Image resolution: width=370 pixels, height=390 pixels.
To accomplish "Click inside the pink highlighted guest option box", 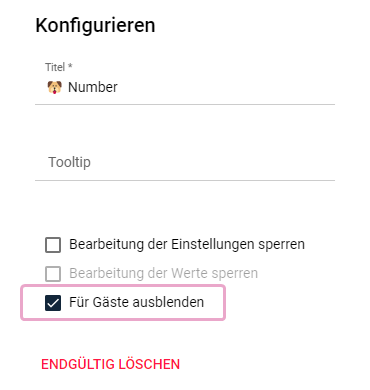I will tap(123, 303).
